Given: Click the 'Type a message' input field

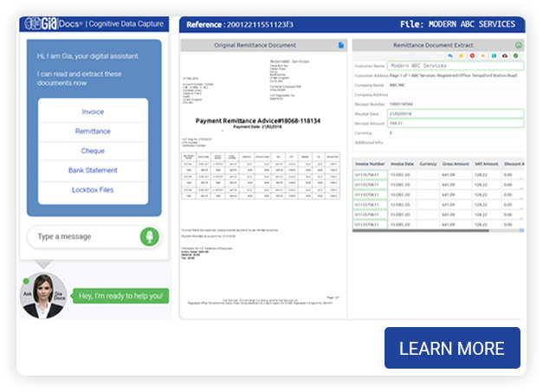Looking at the screenshot, I should pyautogui.click(x=82, y=237).
